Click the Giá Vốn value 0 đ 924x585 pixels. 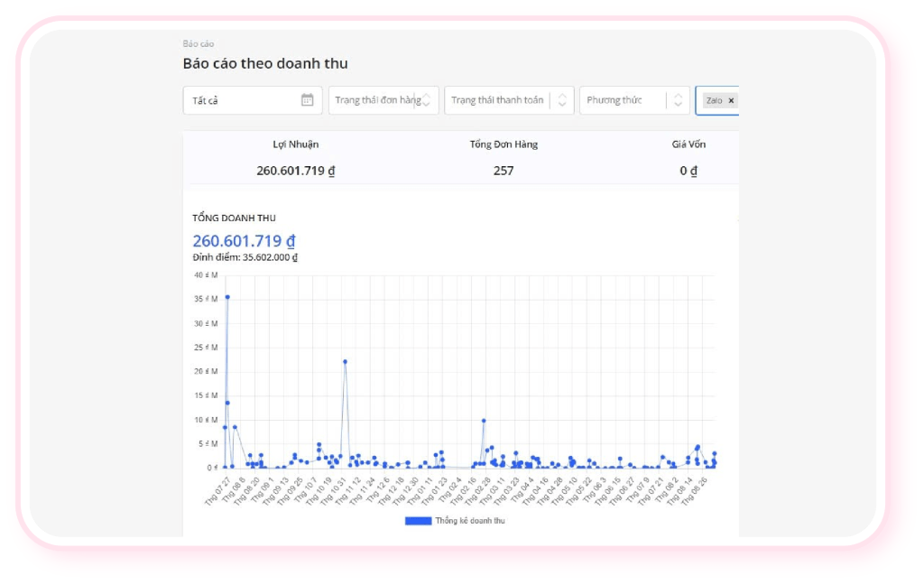[x=688, y=171]
